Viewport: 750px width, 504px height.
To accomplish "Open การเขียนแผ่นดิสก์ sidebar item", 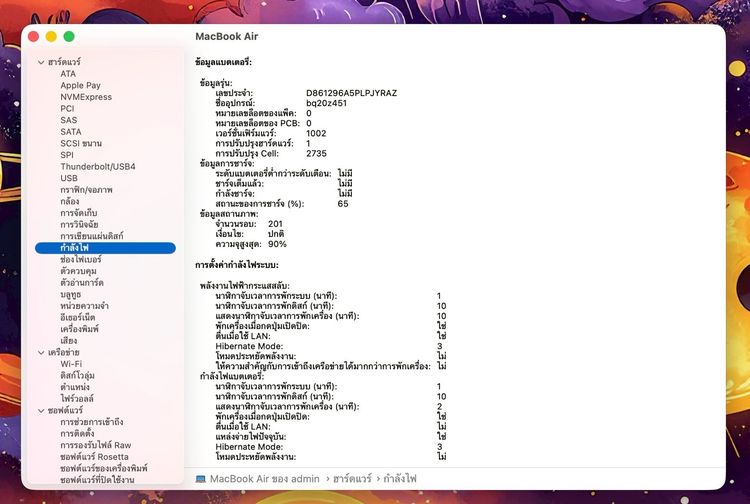I will coord(92,236).
